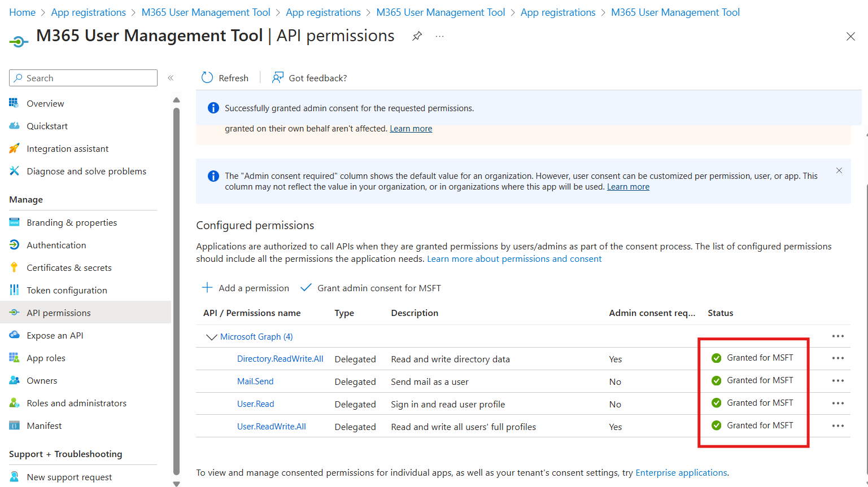The height and width of the screenshot is (487, 868).
Task: Click the New support request icon
Action: pos(14,477)
